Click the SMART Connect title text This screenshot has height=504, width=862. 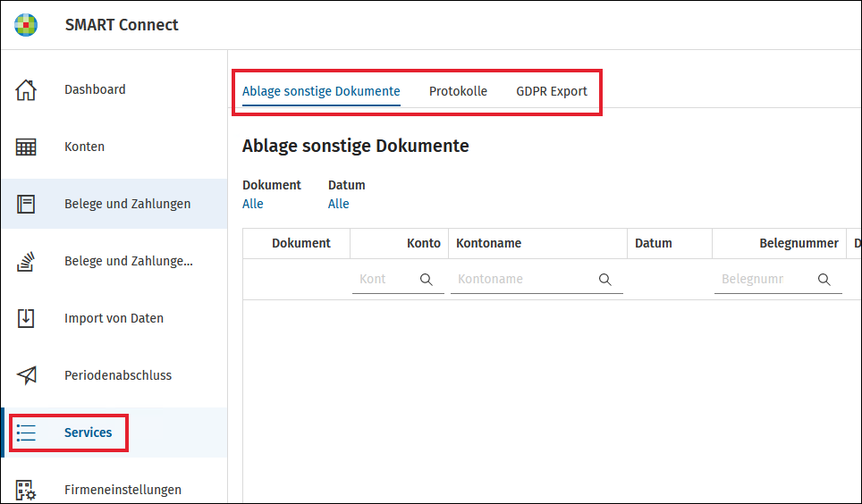tap(122, 25)
